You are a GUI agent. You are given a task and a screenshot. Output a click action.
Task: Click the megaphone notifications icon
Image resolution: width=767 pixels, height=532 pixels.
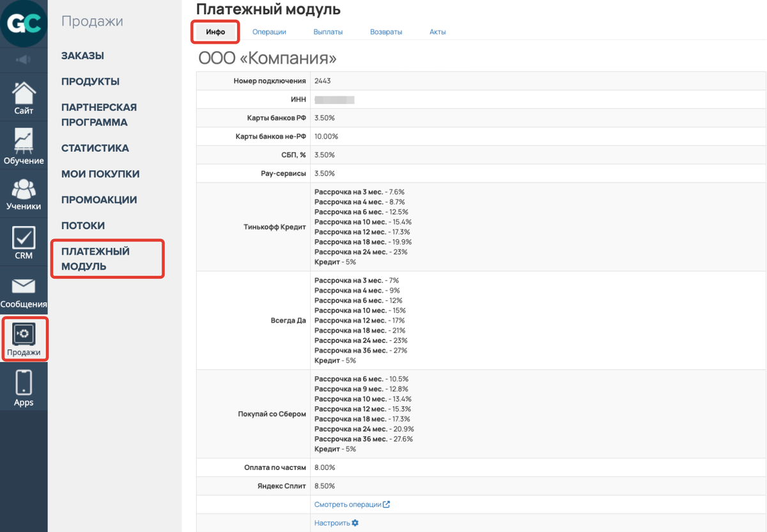24,59
